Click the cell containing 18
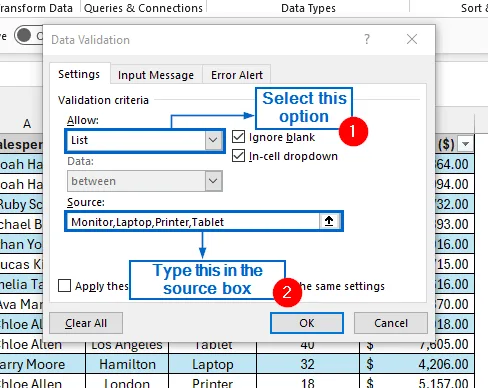Viewport: 488px width, 388px height. (x=308, y=382)
